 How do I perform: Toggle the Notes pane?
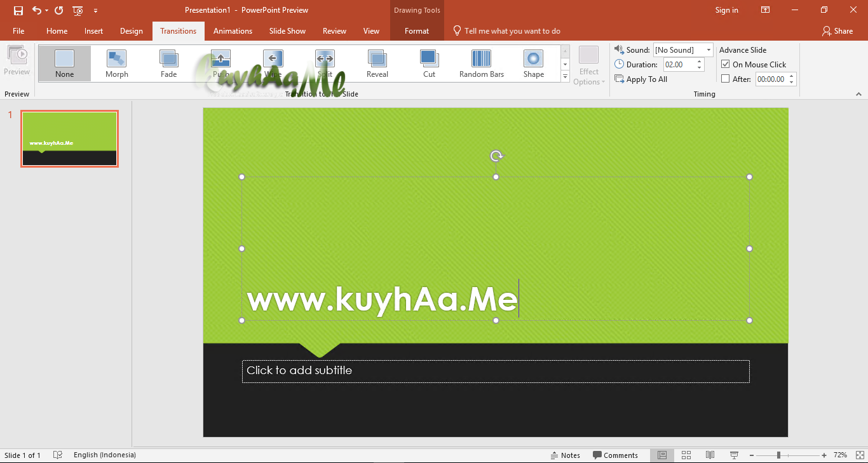coord(566,455)
